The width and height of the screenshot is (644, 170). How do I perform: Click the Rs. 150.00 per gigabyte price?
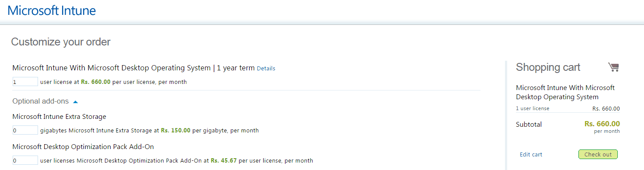176,130
